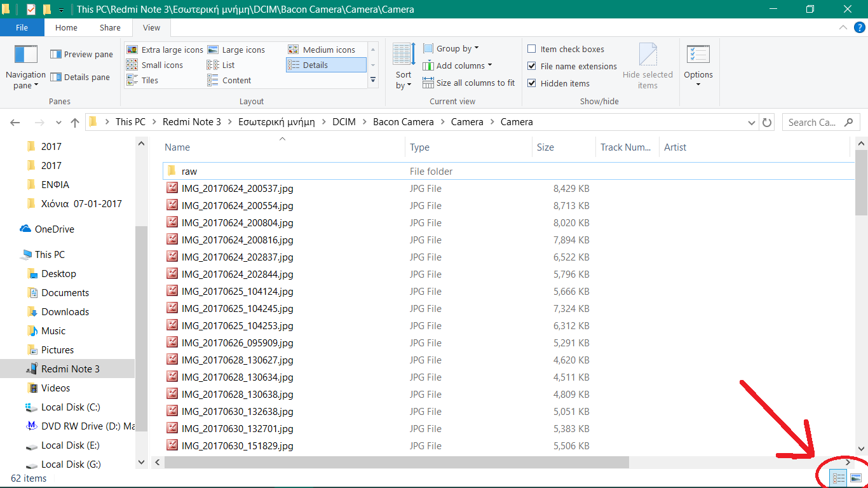Screen dimensions: 868x488
Task: Click the details view icon in status bar
Action: point(839,478)
